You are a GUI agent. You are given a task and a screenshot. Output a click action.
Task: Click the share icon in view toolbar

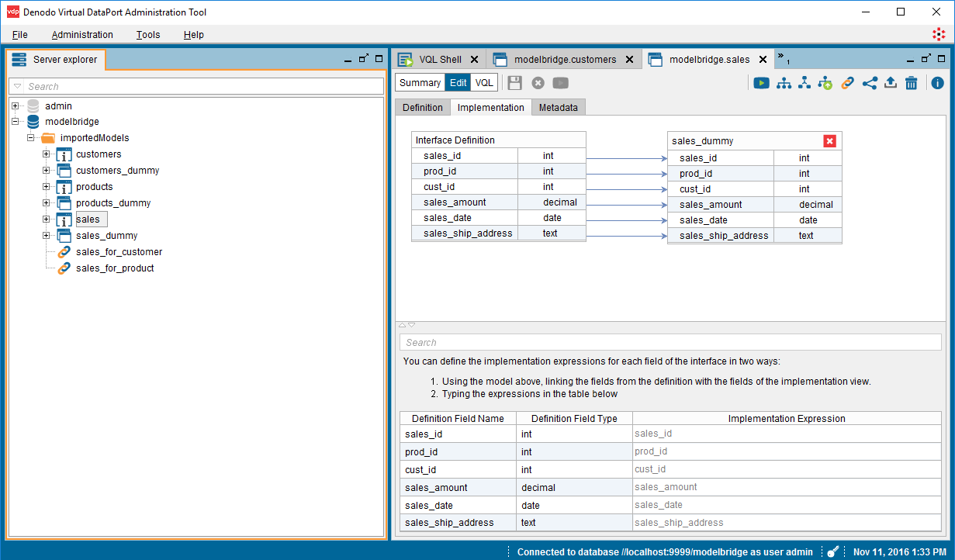pyautogui.click(x=870, y=83)
